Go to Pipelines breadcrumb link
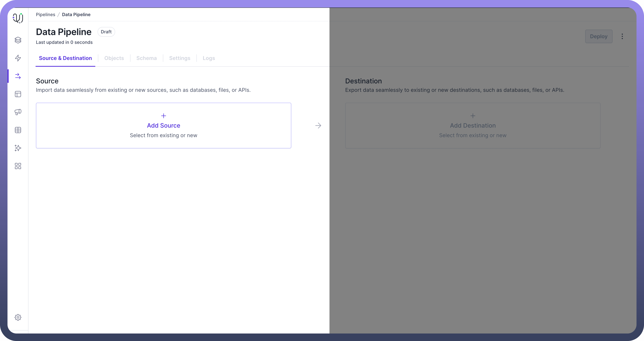 pos(45,15)
